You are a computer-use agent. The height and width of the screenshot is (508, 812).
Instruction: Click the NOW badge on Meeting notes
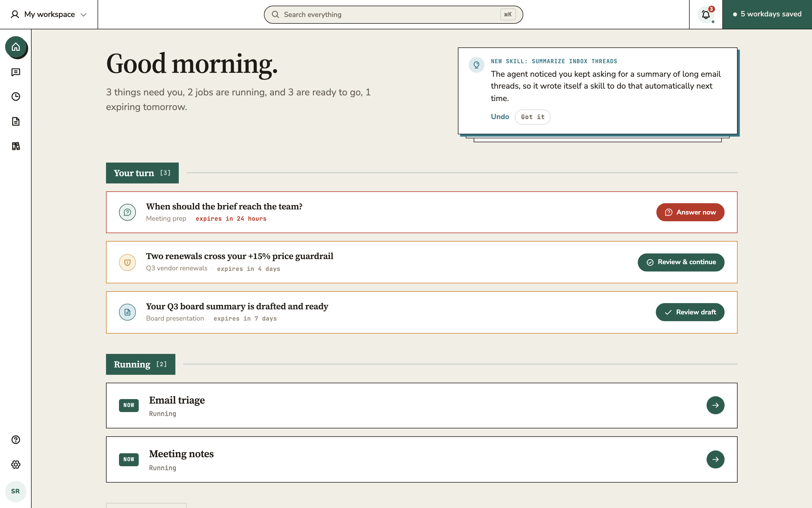click(129, 459)
